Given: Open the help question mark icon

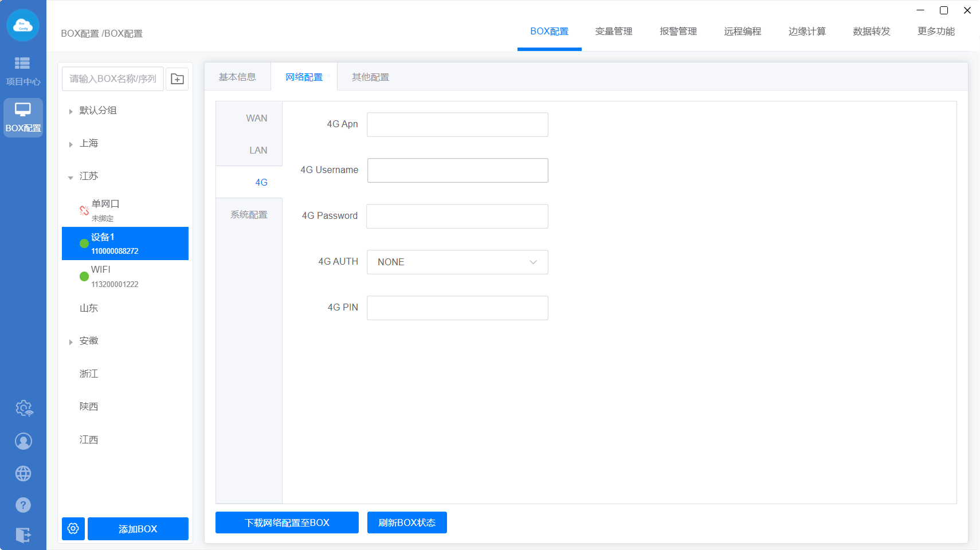Looking at the screenshot, I should [x=23, y=505].
